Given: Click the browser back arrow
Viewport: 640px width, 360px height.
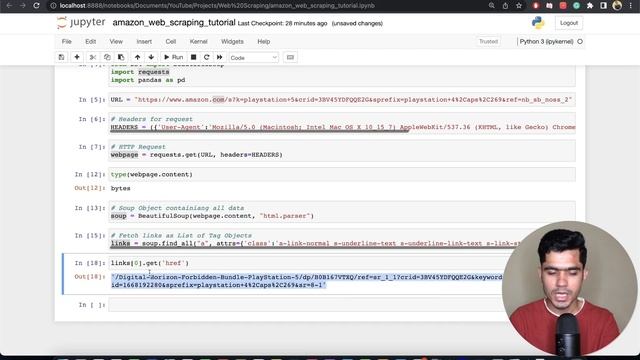Looking at the screenshot, I should [9, 6].
